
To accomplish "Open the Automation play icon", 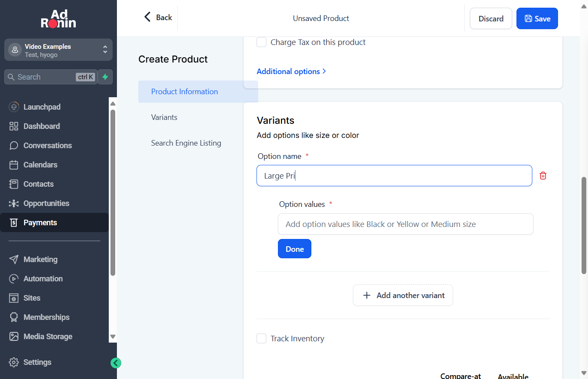I will coord(14,278).
